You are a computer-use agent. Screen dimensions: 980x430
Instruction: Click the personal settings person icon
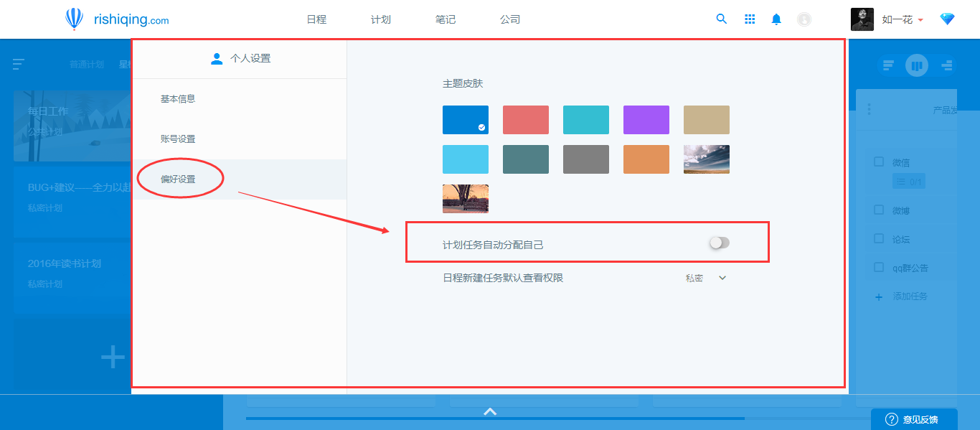(217, 58)
